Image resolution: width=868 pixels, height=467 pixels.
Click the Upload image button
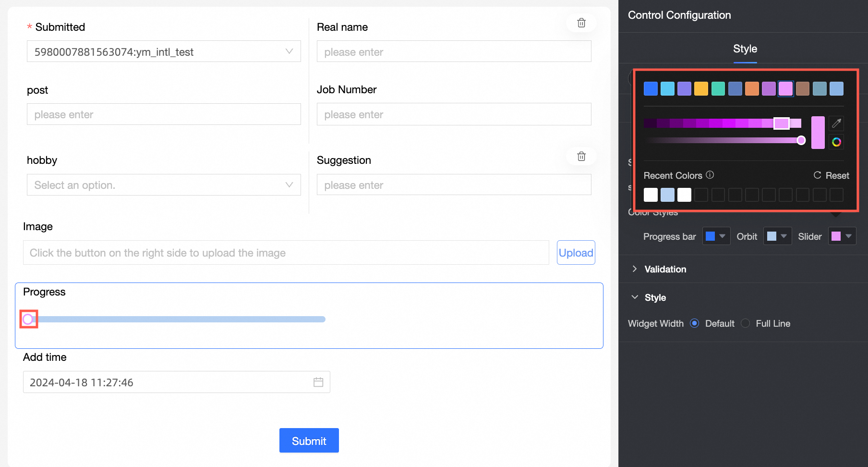576,253
